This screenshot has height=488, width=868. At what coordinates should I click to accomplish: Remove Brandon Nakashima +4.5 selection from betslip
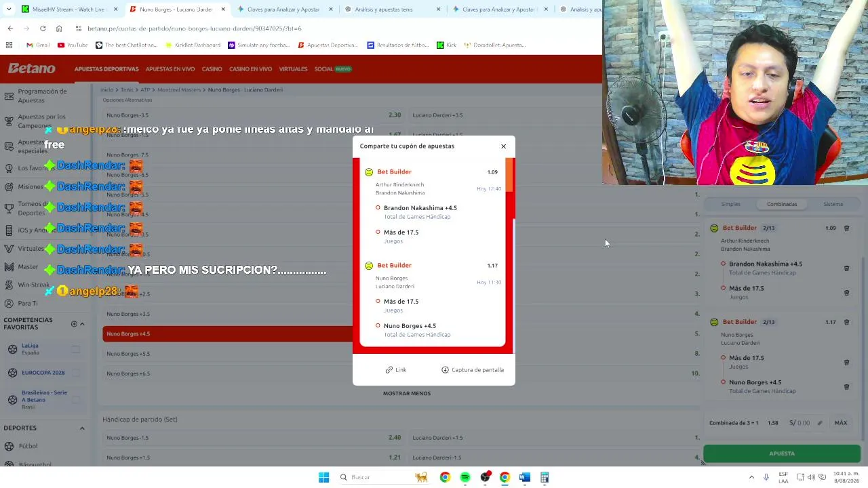pyautogui.click(x=846, y=268)
